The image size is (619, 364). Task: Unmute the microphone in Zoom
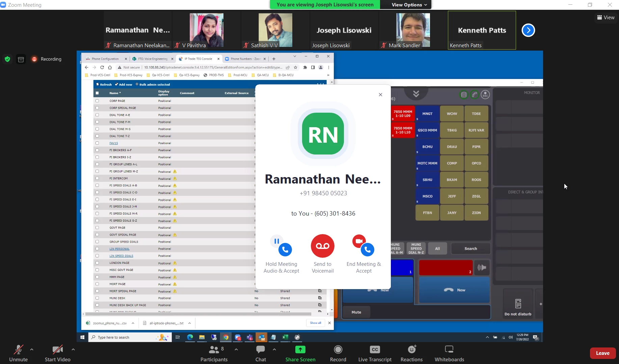click(x=18, y=353)
